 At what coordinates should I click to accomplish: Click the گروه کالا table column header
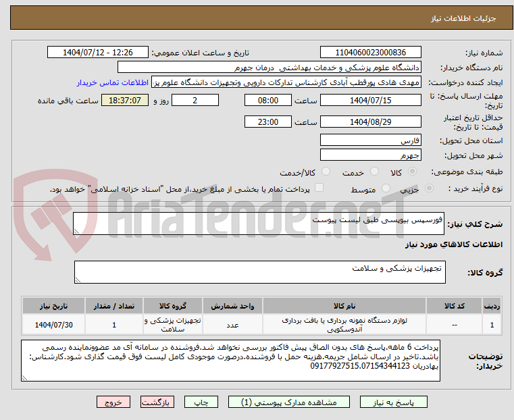173,306
